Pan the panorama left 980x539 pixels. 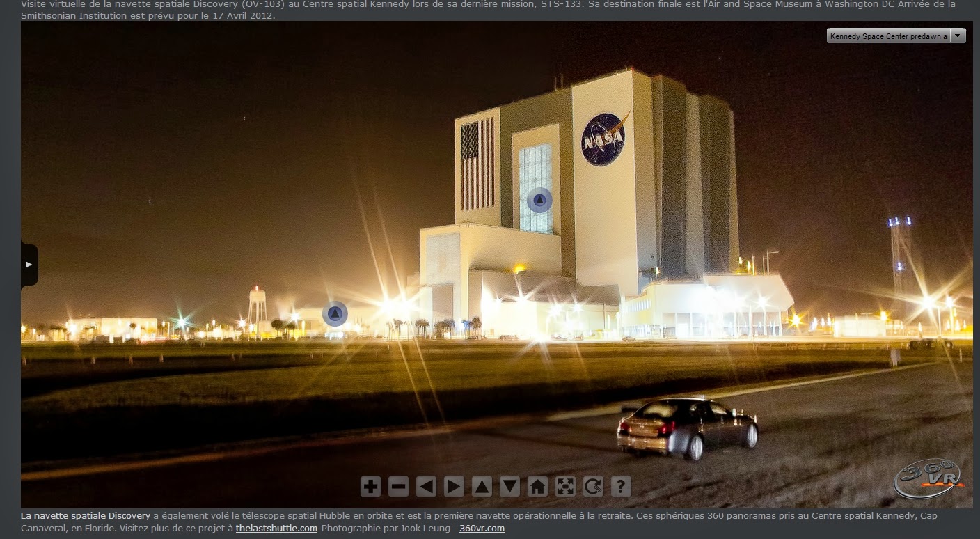[x=426, y=486]
